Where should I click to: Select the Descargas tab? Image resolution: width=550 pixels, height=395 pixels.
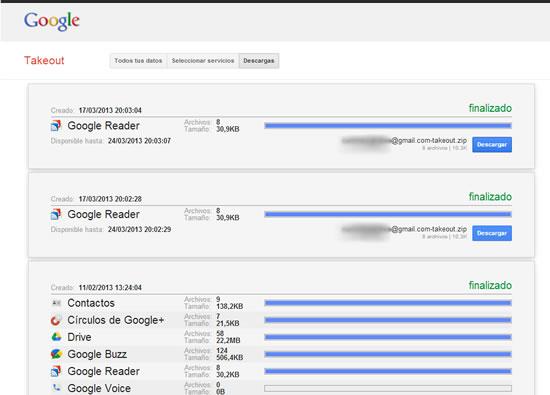click(259, 61)
